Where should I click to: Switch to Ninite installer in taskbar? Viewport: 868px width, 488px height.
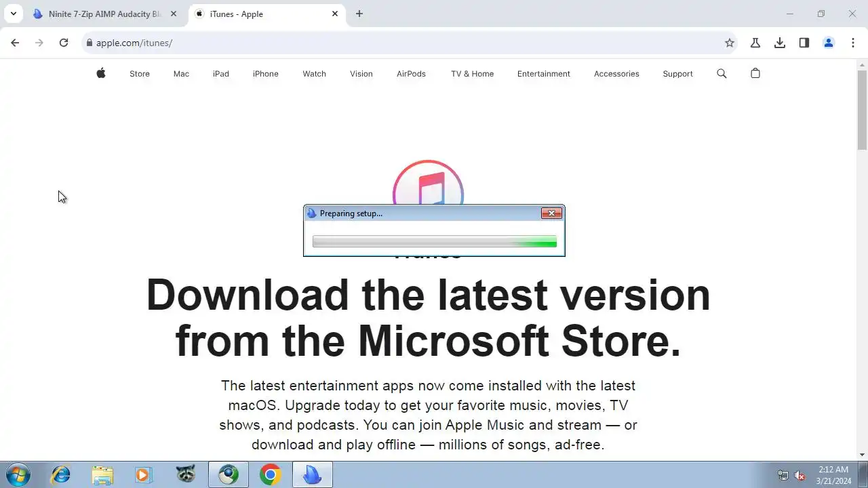coord(312,474)
